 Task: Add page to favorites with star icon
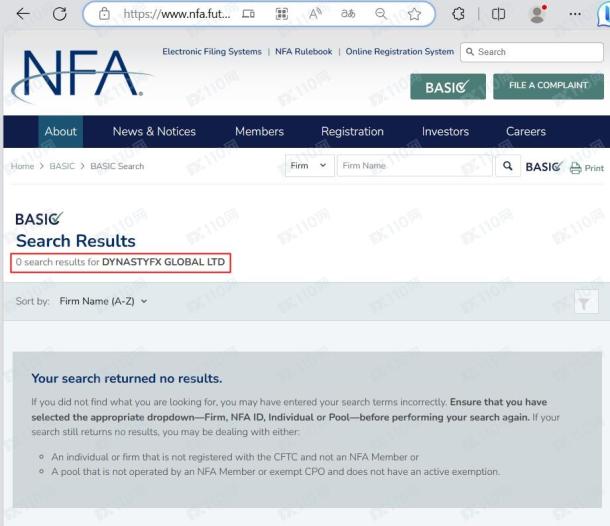(414, 14)
